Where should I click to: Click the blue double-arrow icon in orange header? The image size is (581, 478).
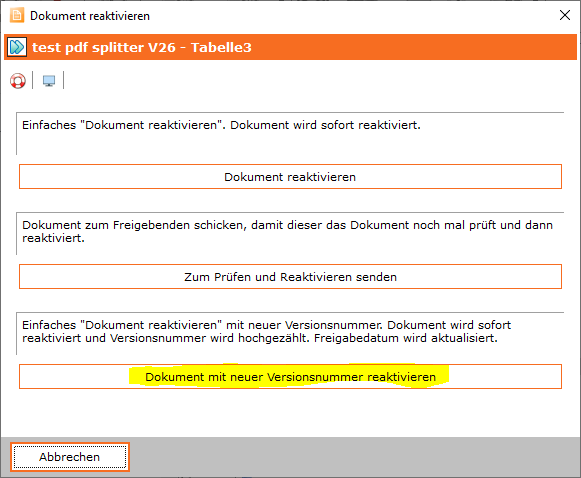pyautogui.click(x=17, y=47)
